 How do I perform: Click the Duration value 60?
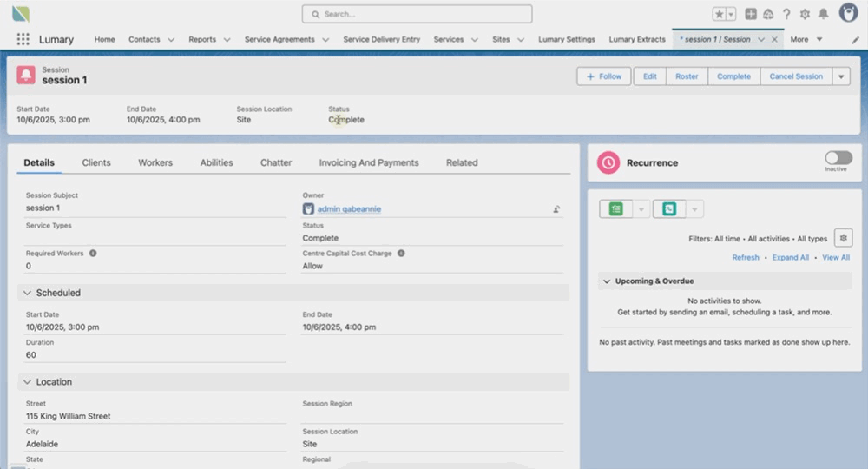(x=31, y=355)
